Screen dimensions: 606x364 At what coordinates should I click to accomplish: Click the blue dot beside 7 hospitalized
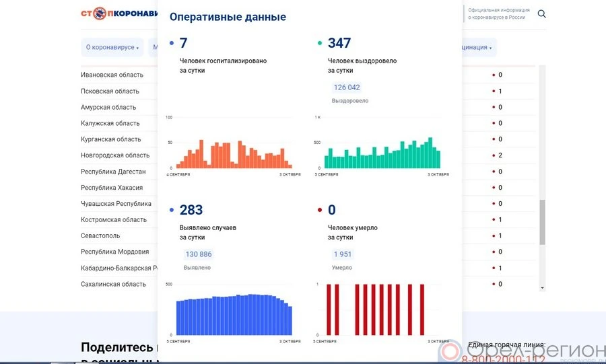pyautogui.click(x=172, y=44)
